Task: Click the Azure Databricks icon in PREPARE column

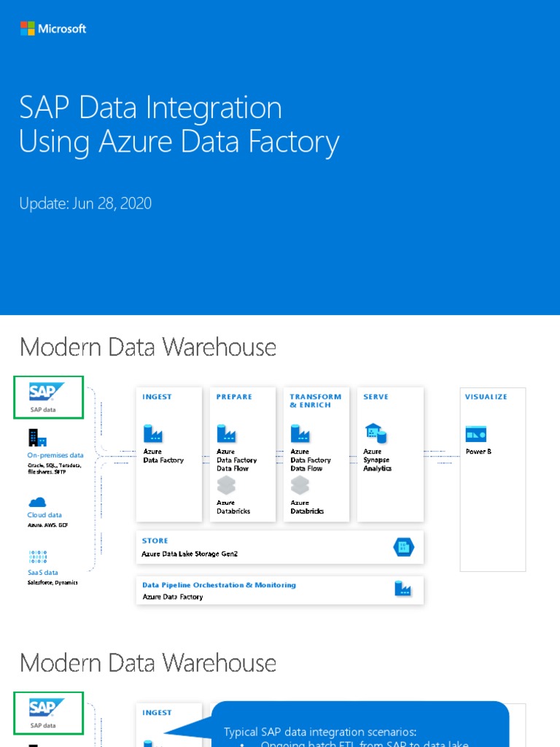Action: tap(226, 486)
